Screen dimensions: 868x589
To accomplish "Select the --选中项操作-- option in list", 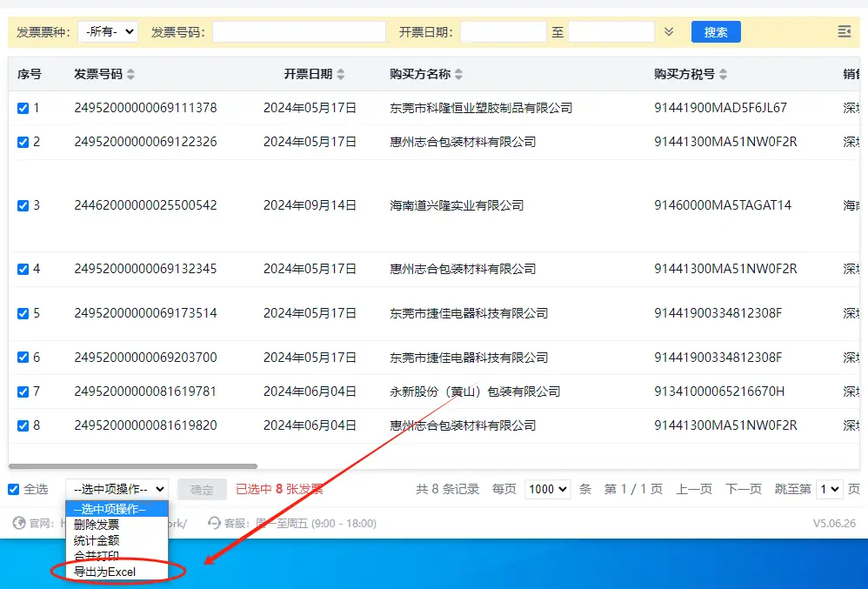I will tap(117, 509).
